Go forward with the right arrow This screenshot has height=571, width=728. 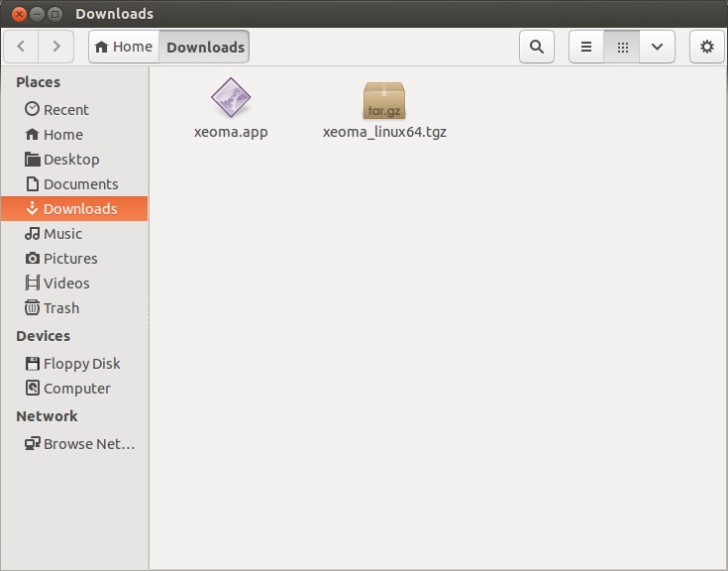(x=56, y=47)
